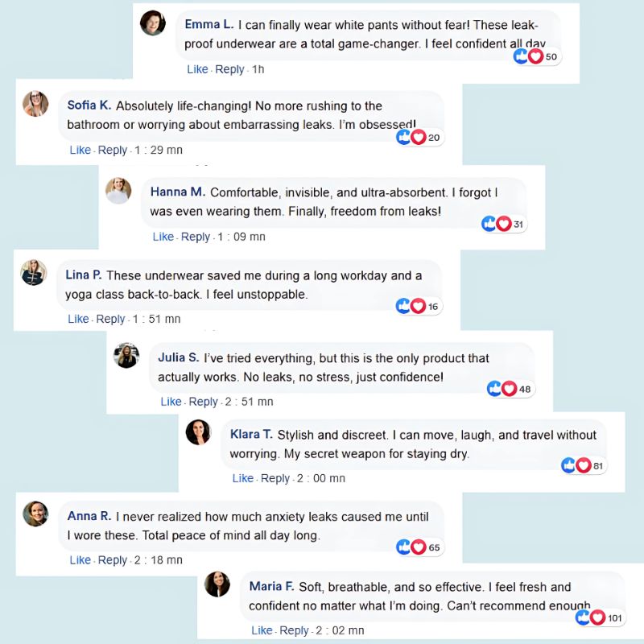Image resolution: width=644 pixels, height=644 pixels.
Task: Reply to Klara T.'s comment
Action: tap(275, 478)
